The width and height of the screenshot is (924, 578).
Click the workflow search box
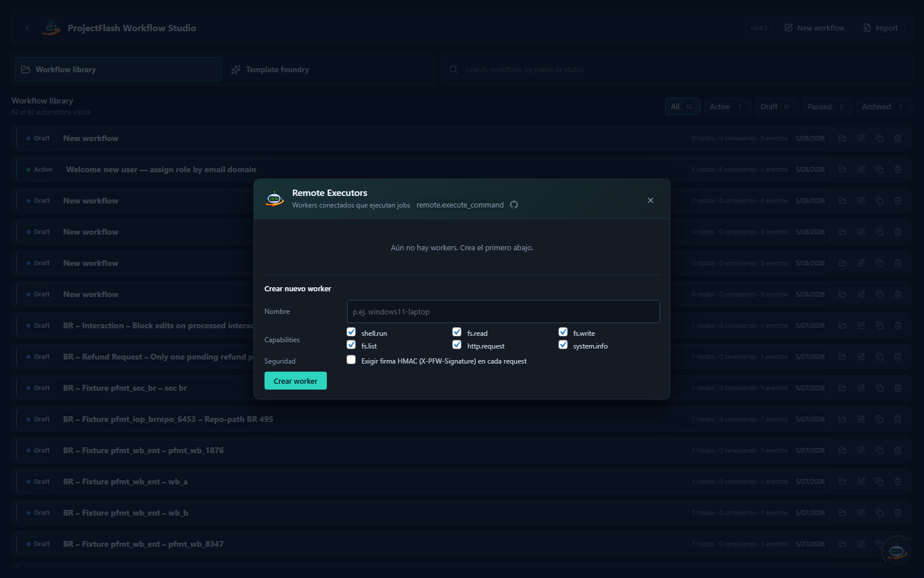click(x=677, y=69)
